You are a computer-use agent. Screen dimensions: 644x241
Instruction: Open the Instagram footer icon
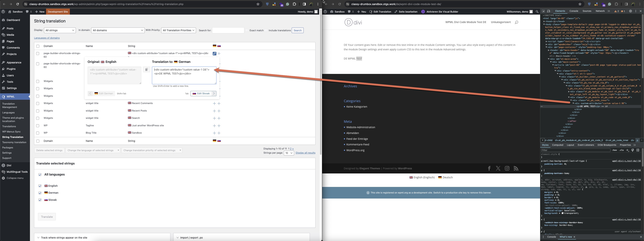tap(507, 168)
